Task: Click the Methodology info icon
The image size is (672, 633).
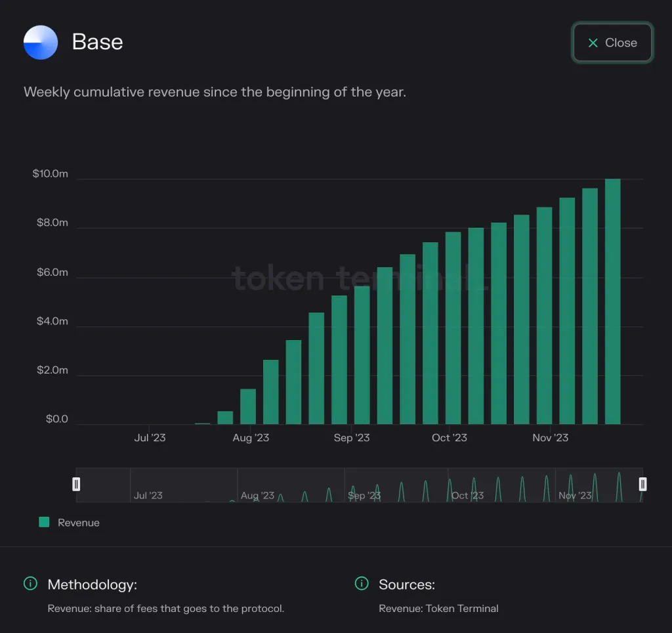Action: point(30,584)
